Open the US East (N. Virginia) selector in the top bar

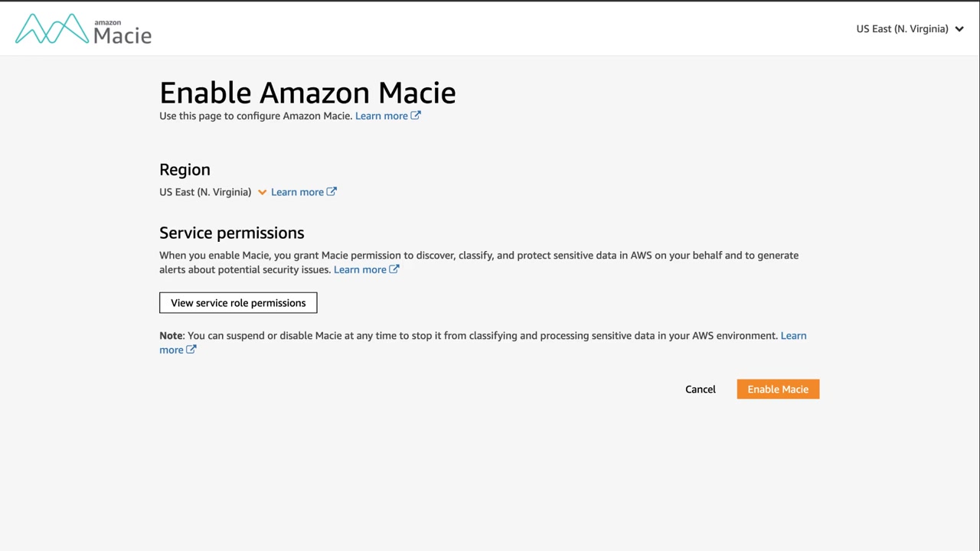coord(902,29)
